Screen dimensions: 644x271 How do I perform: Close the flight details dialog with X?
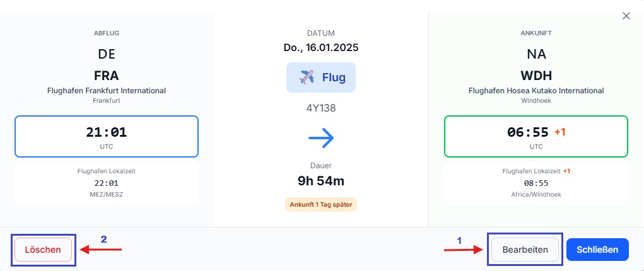point(626,16)
